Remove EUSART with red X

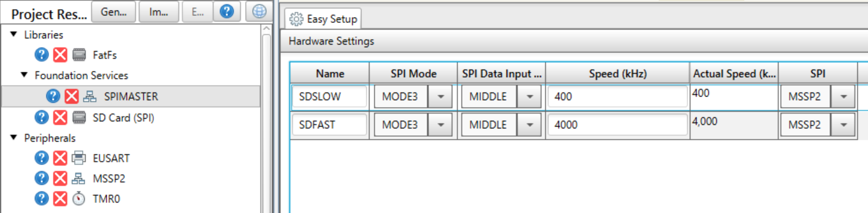(x=60, y=158)
